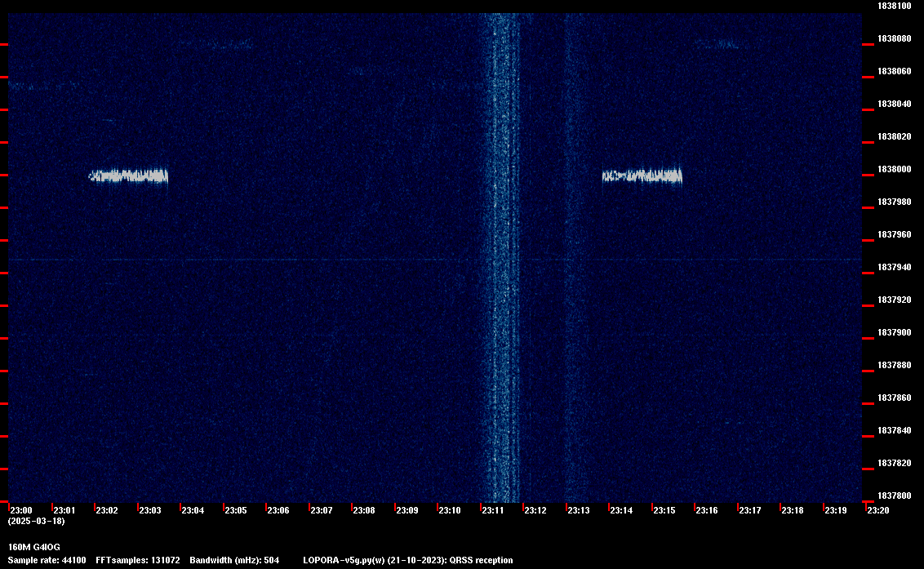Click the LOPORA-v5g.py QRSS reception text
The height and width of the screenshot is (569, 924).
(x=408, y=560)
